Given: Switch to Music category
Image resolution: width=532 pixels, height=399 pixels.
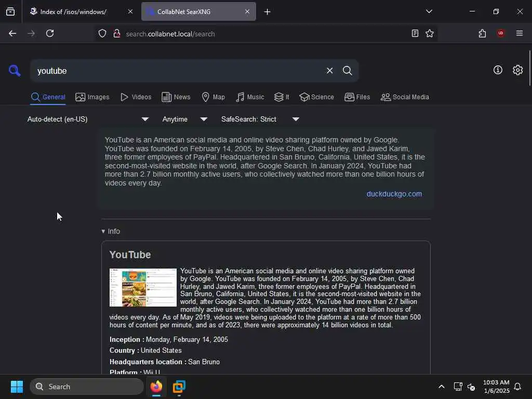Looking at the screenshot, I should tap(250, 97).
